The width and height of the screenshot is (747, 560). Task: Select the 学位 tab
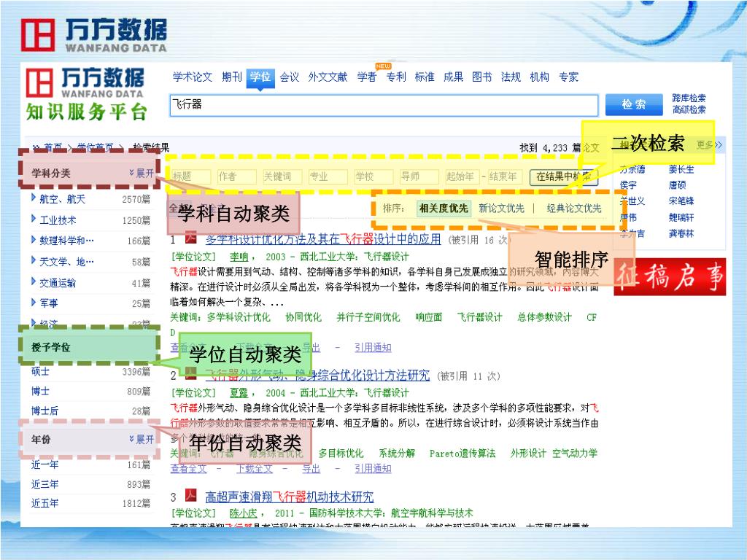[260, 77]
